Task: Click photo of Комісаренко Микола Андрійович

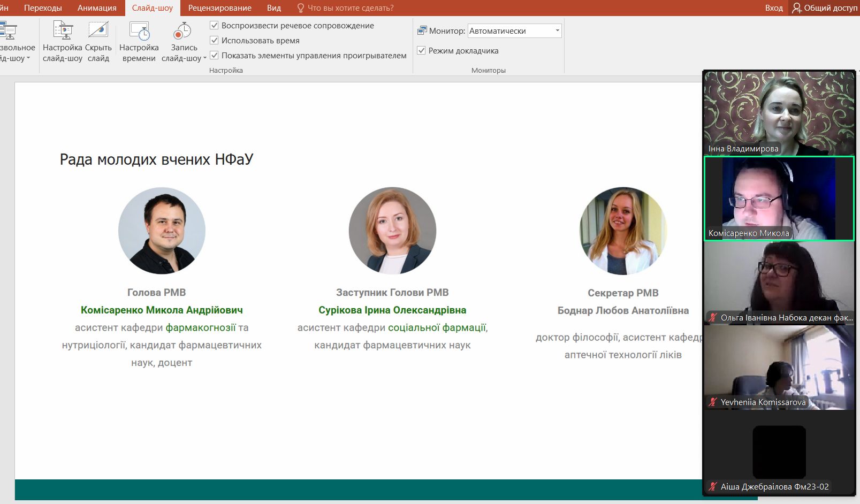Action: click(x=162, y=231)
